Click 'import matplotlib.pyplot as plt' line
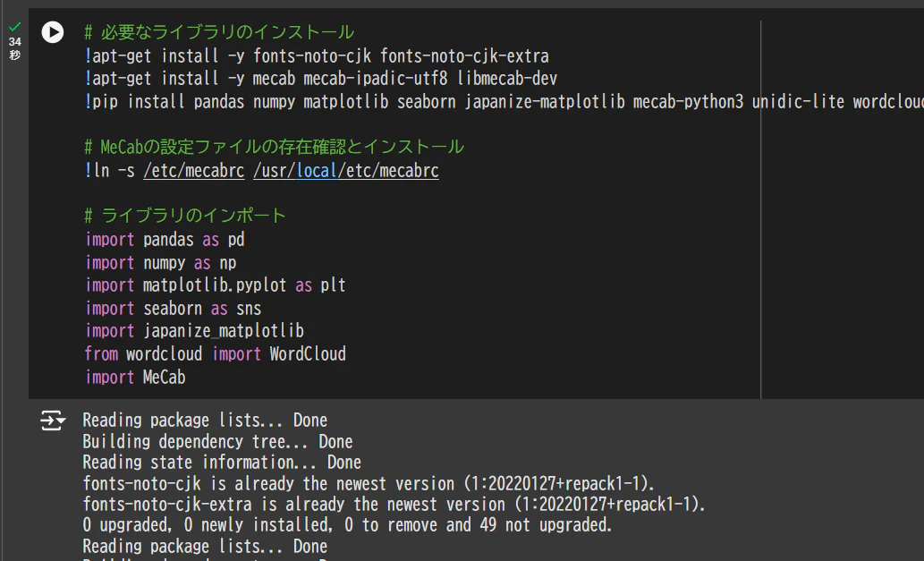 216,285
